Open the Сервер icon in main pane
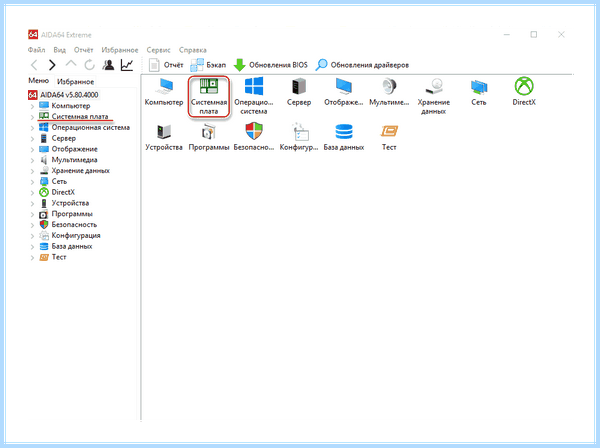 [x=299, y=91]
